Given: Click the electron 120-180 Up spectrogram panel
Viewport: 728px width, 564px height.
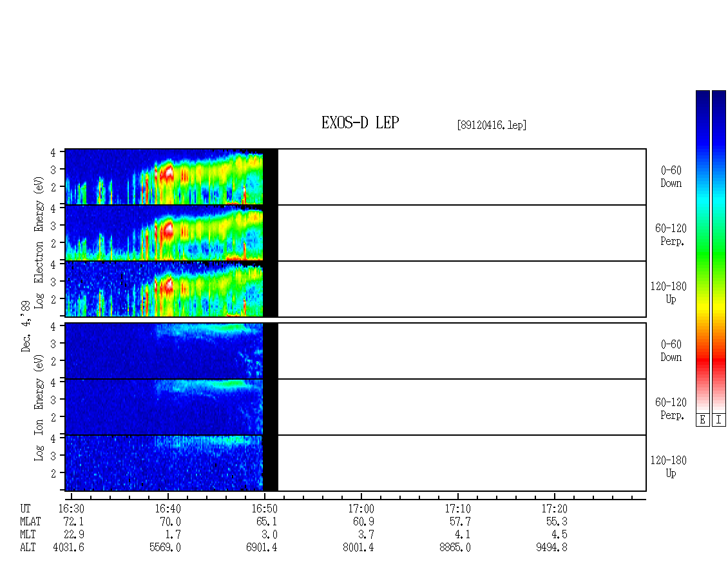Looking at the screenshot, I should 356,289.
